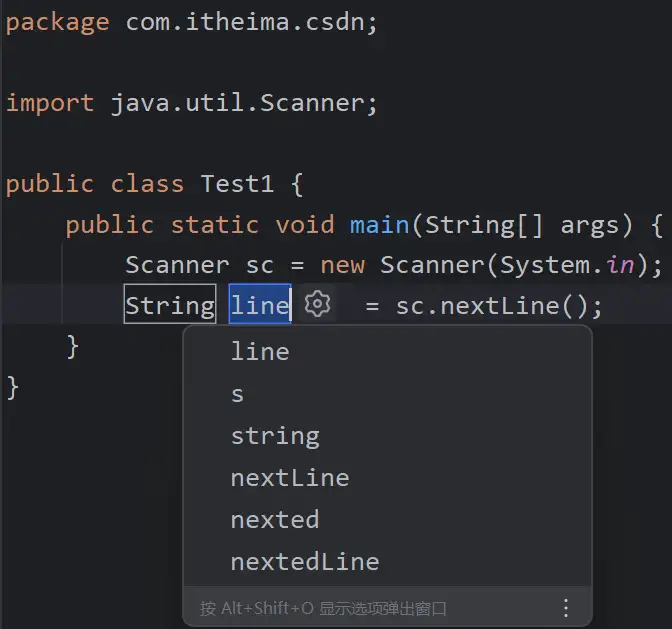Choose the "s" name suggestion
672x629 pixels.
[238, 394]
